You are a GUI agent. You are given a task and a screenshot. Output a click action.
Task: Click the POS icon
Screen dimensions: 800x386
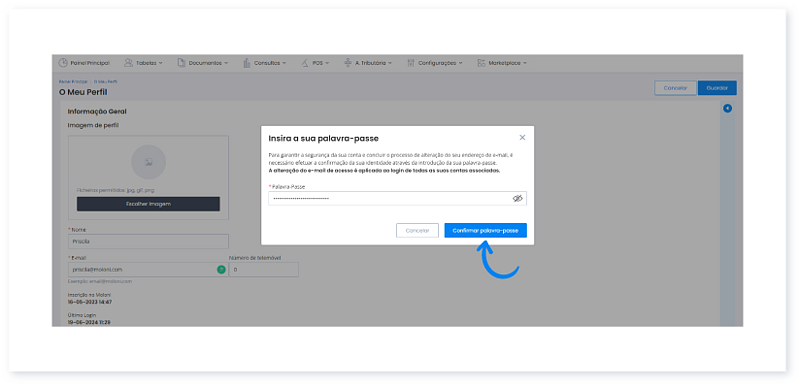(304, 63)
